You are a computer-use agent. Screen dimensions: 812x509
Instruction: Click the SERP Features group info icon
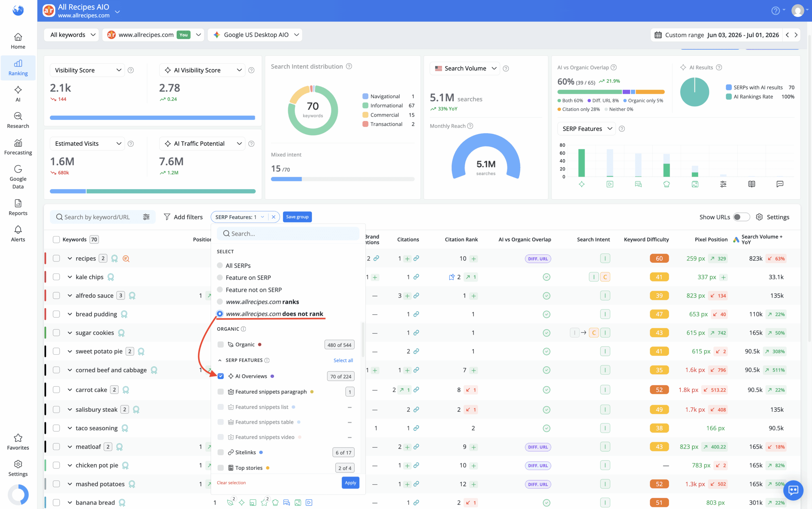[x=267, y=360]
